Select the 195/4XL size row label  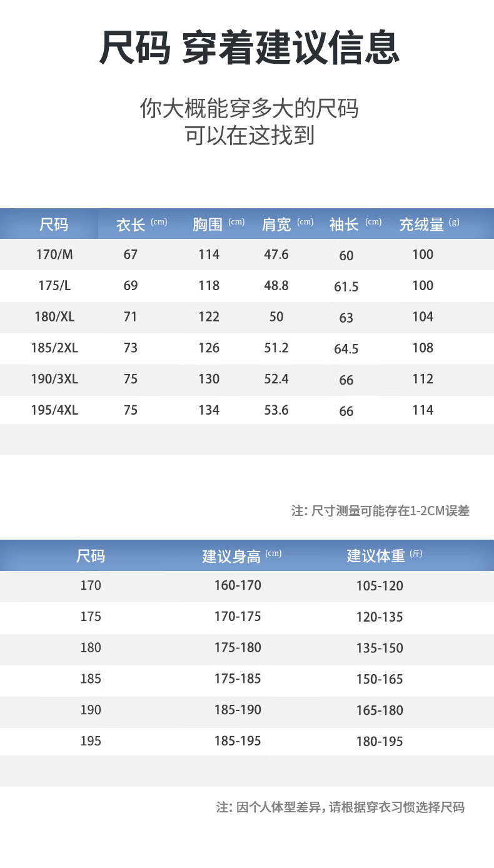click(x=54, y=411)
